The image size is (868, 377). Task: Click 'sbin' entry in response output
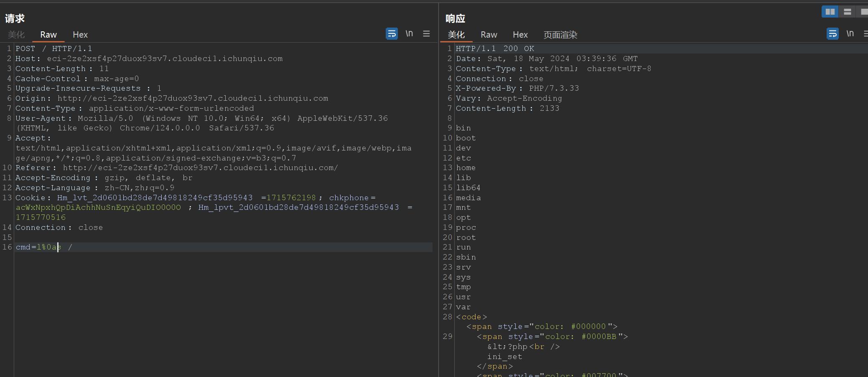point(466,257)
